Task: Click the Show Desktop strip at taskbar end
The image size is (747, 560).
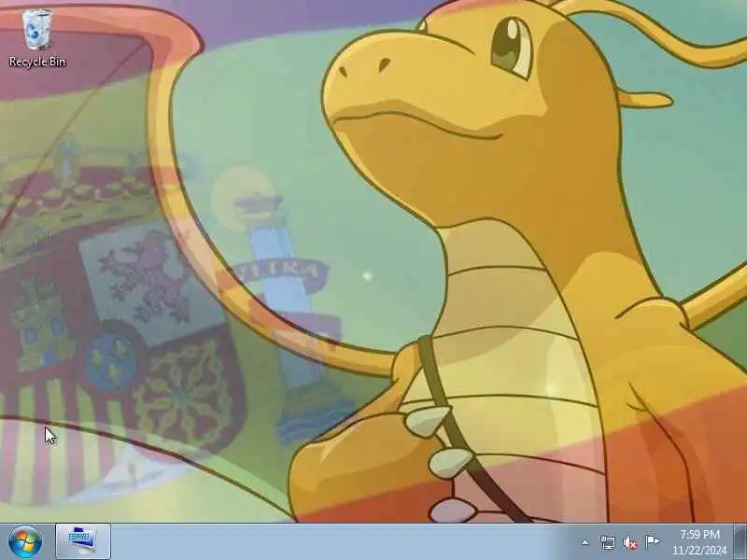Action: click(x=740, y=542)
